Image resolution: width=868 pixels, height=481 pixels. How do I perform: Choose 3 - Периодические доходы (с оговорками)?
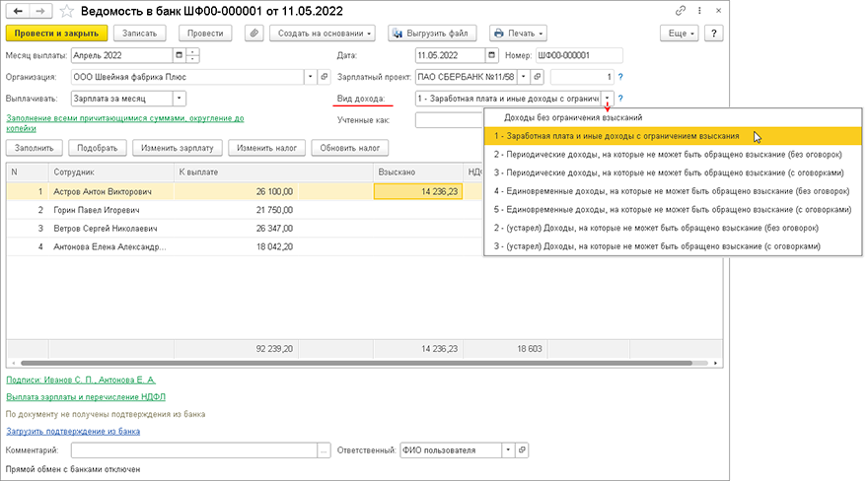(x=673, y=172)
